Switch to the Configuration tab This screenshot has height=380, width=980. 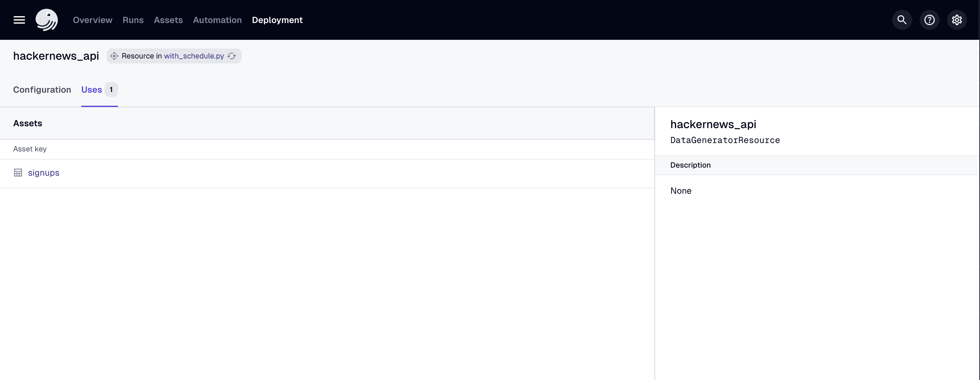pos(42,90)
